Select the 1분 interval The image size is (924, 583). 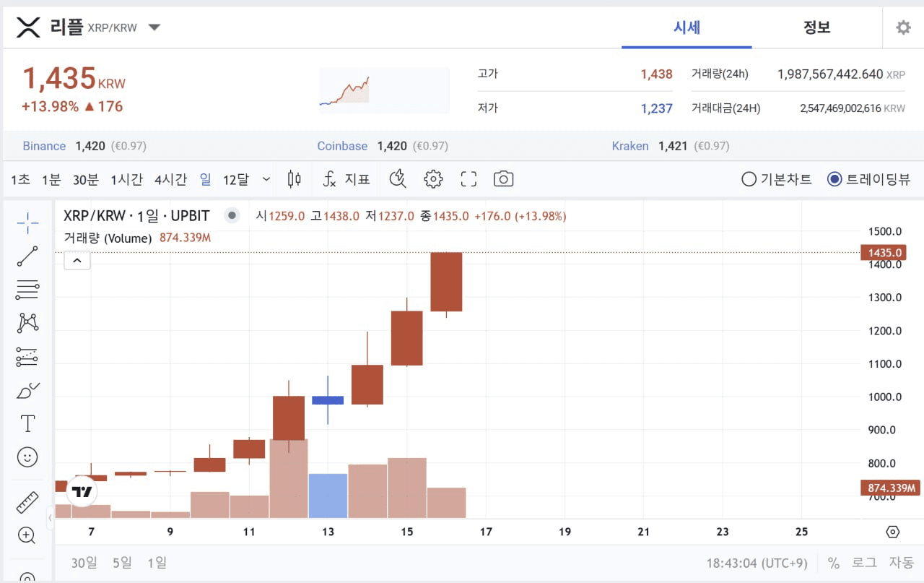pos(51,179)
